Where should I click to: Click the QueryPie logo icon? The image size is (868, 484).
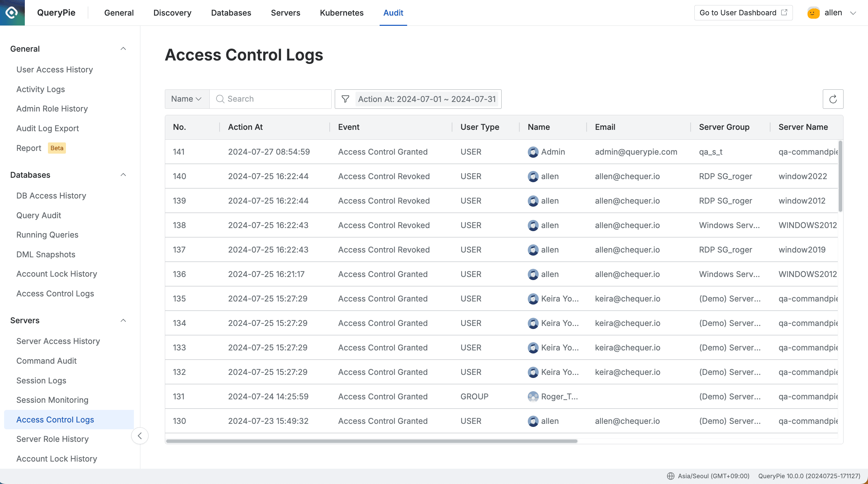click(12, 13)
